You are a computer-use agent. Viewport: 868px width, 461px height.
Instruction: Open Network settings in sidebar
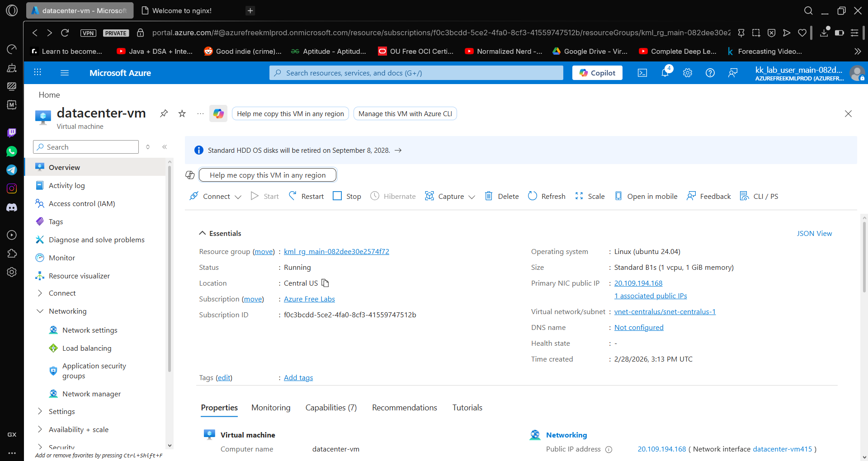90,330
